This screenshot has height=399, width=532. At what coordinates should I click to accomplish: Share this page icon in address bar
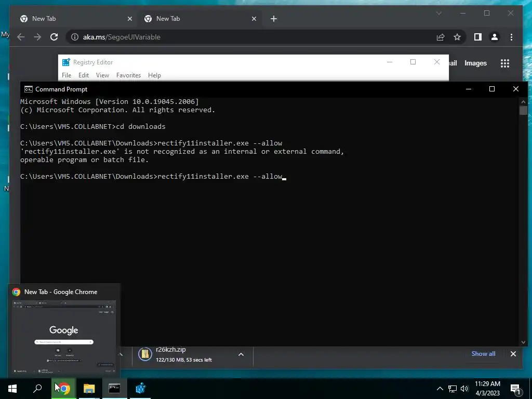point(441,37)
